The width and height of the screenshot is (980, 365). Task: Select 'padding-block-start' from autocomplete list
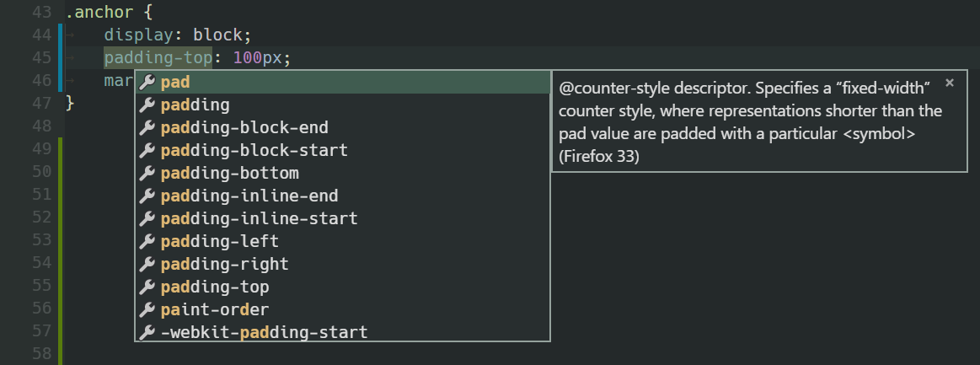click(254, 151)
